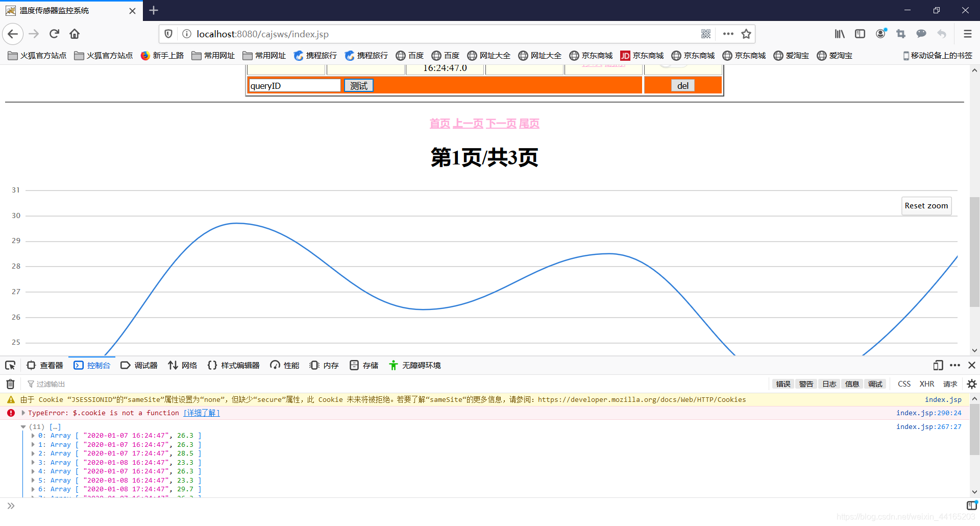Screen dimensions: 980x526
Task: Toggle the 错误 console filter
Action: (783, 384)
